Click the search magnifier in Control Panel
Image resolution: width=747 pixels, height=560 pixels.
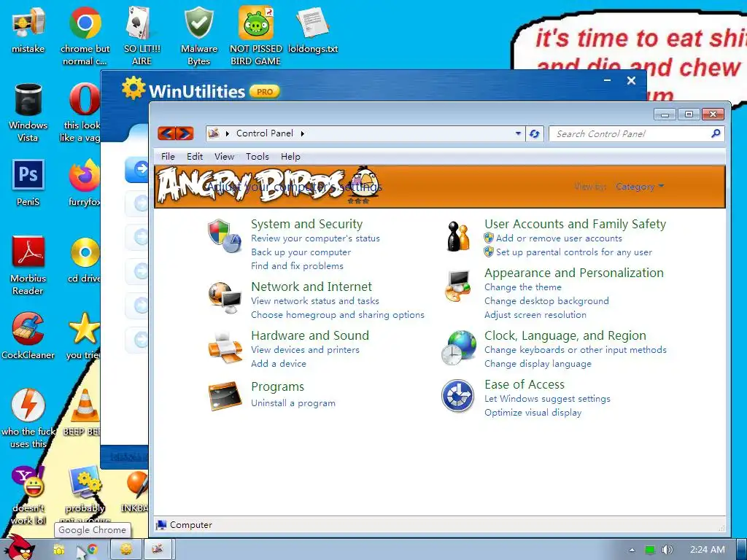point(715,134)
